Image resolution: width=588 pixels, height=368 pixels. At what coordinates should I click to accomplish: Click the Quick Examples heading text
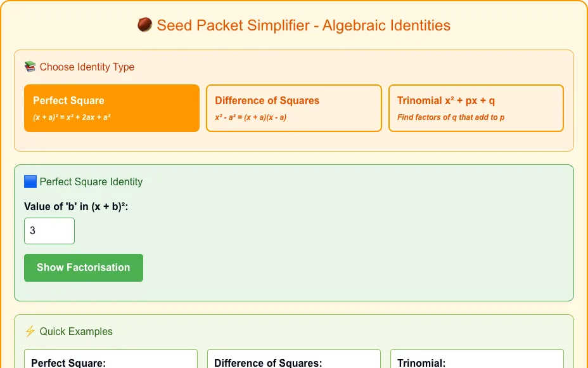(x=76, y=332)
